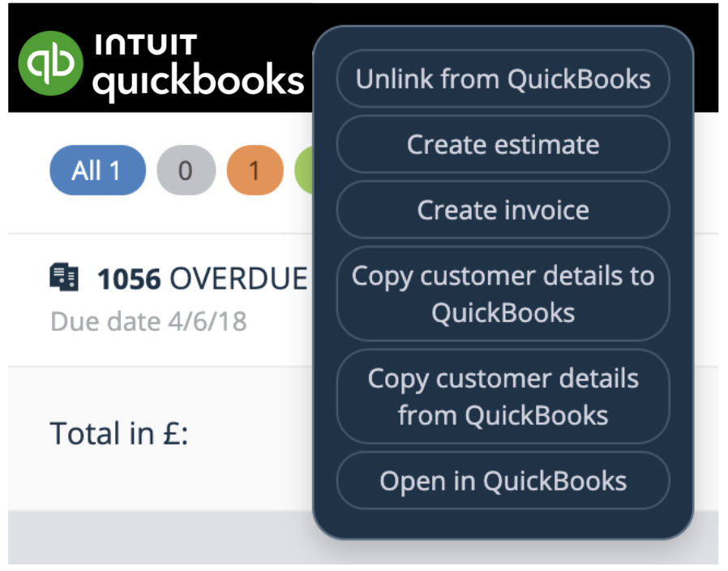
Task: Select Unlink from QuickBooks
Action: pyautogui.click(x=503, y=79)
